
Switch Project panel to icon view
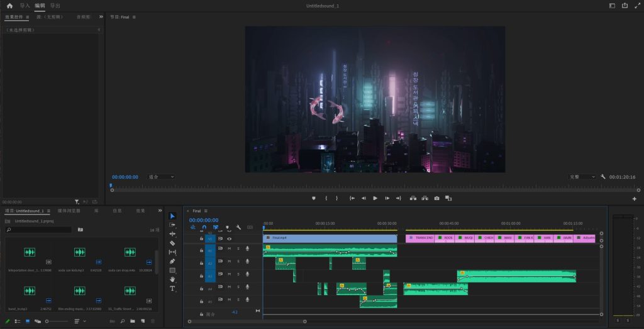[28, 321]
